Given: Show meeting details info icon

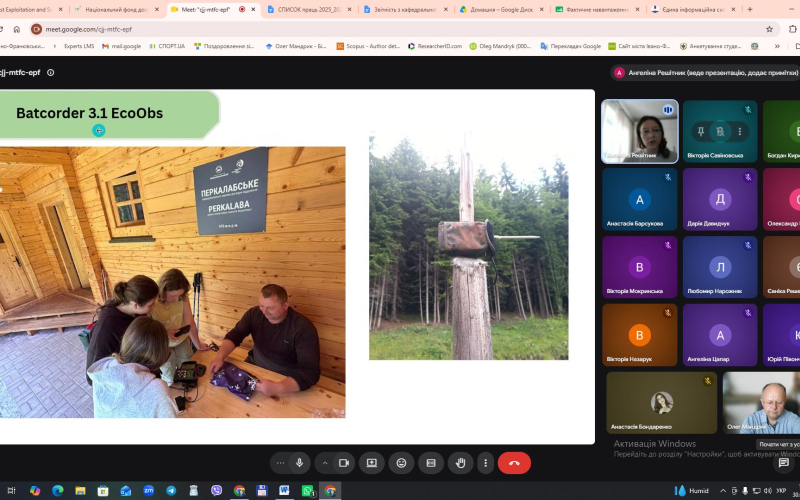Looking at the screenshot, I should pyautogui.click(x=51, y=72).
